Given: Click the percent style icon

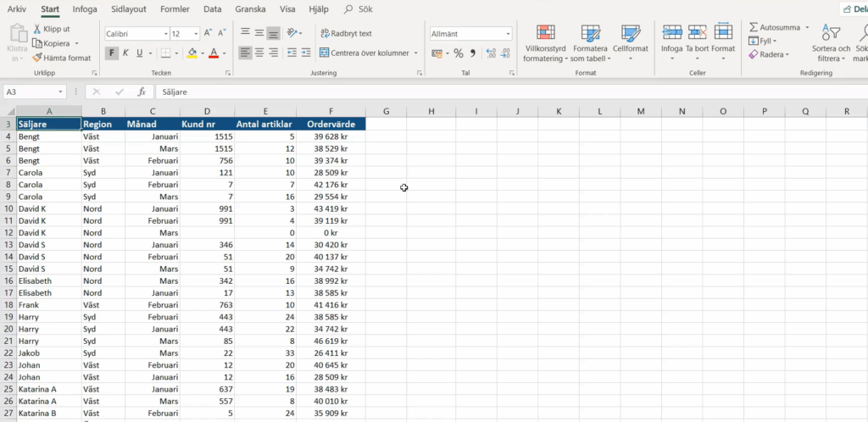Looking at the screenshot, I should (x=458, y=53).
